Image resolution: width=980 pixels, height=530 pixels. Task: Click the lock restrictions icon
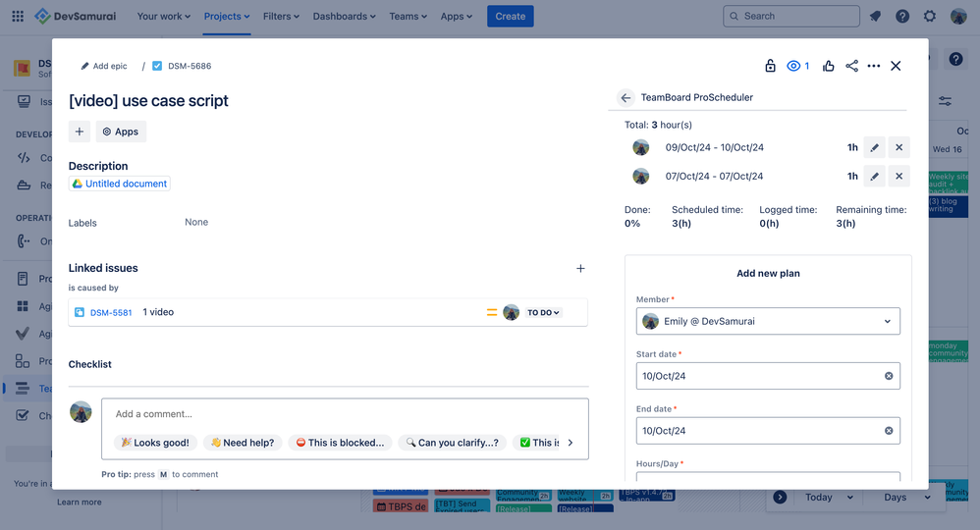point(770,66)
